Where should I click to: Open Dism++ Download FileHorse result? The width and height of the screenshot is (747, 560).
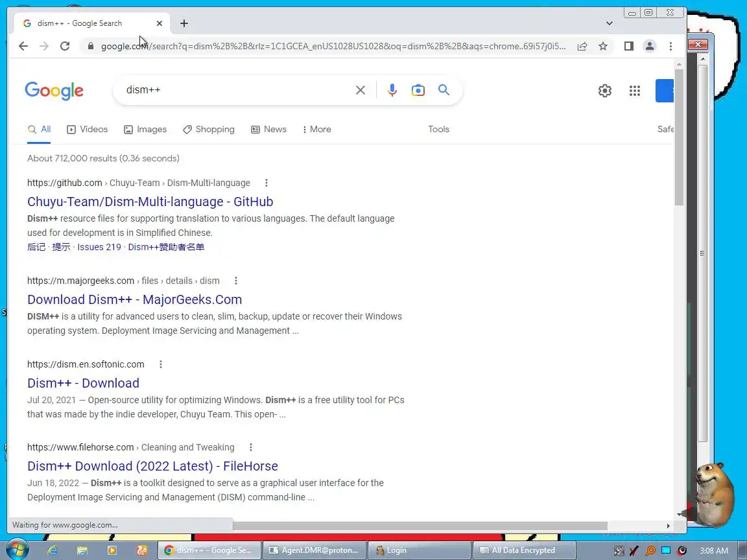[x=152, y=466]
